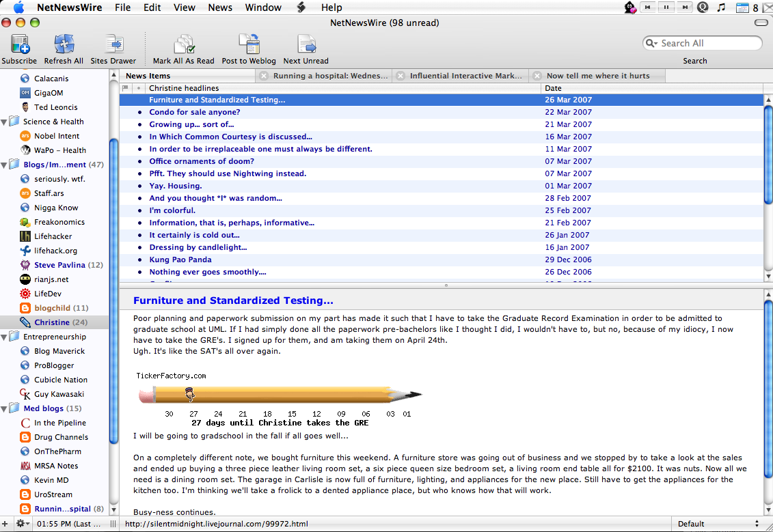Open the Apple menu

(x=18, y=8)
